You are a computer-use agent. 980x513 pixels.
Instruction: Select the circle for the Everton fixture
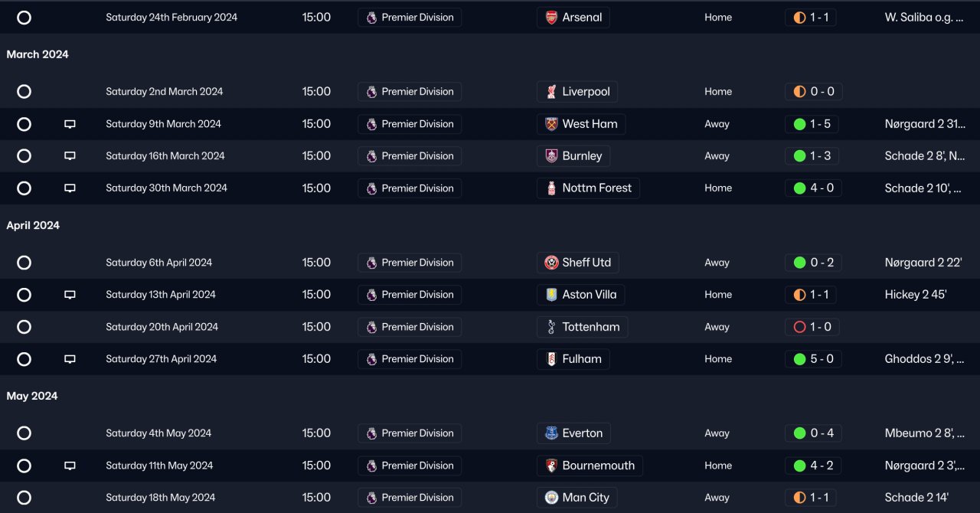click(24, 433)
